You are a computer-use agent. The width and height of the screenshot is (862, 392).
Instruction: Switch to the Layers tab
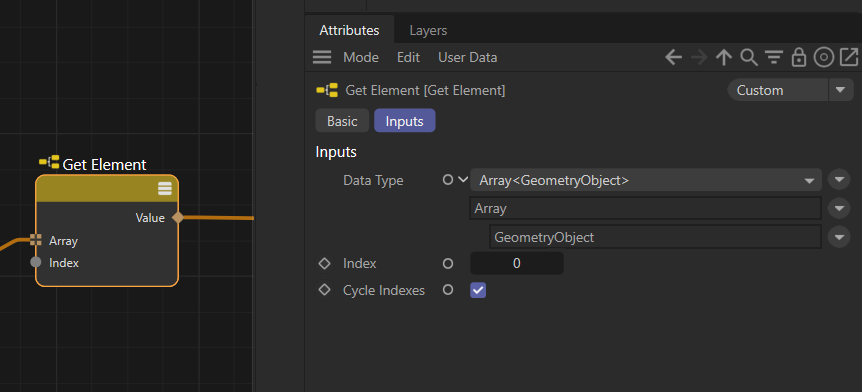[428, 30]
